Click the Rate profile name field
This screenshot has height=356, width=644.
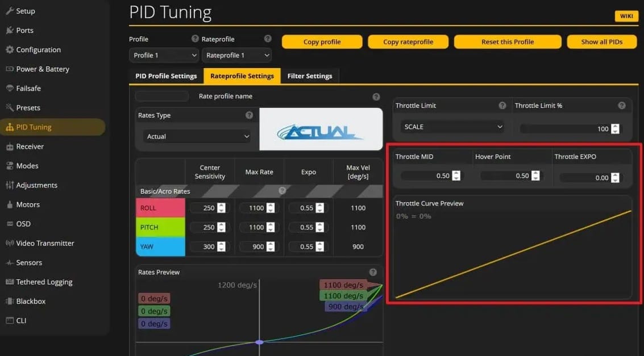[162, 97]
